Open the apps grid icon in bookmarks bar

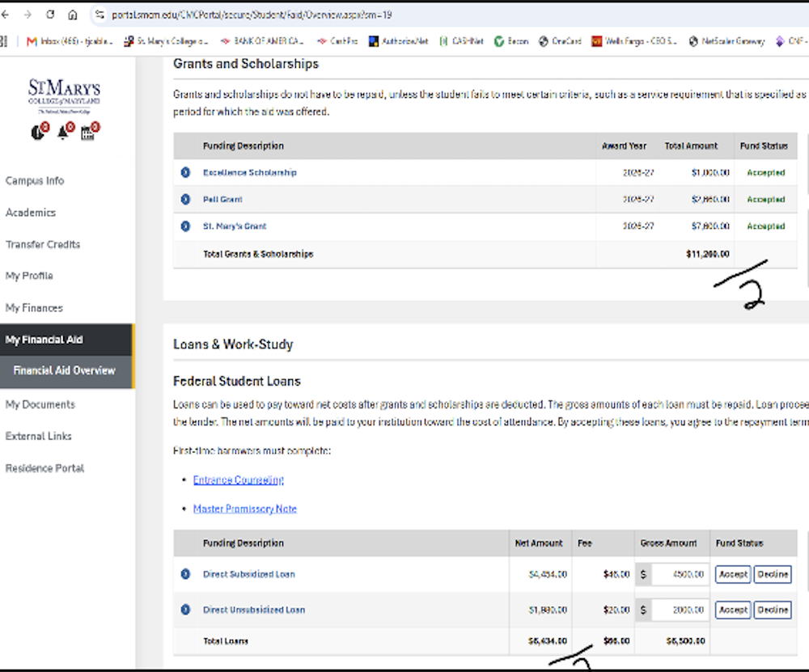(x=3, y=41)
